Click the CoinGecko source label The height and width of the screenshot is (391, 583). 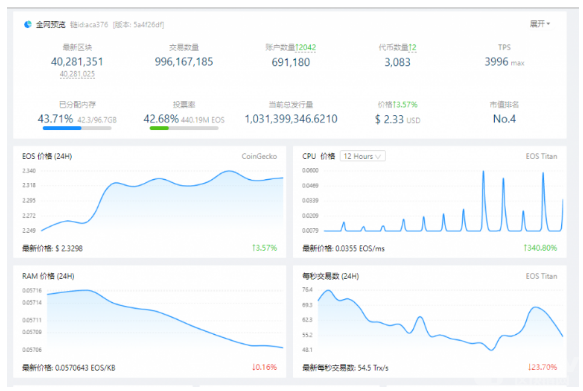(259, 156)
